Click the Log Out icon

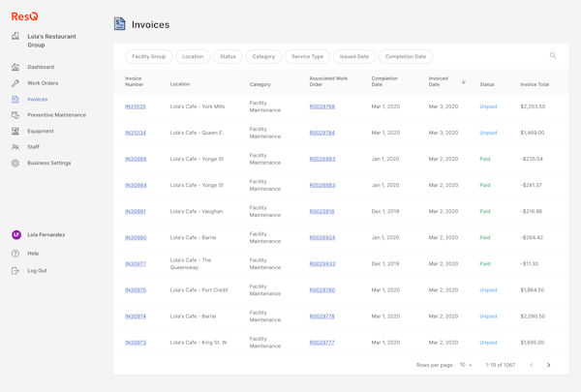(x=15, y=271)
